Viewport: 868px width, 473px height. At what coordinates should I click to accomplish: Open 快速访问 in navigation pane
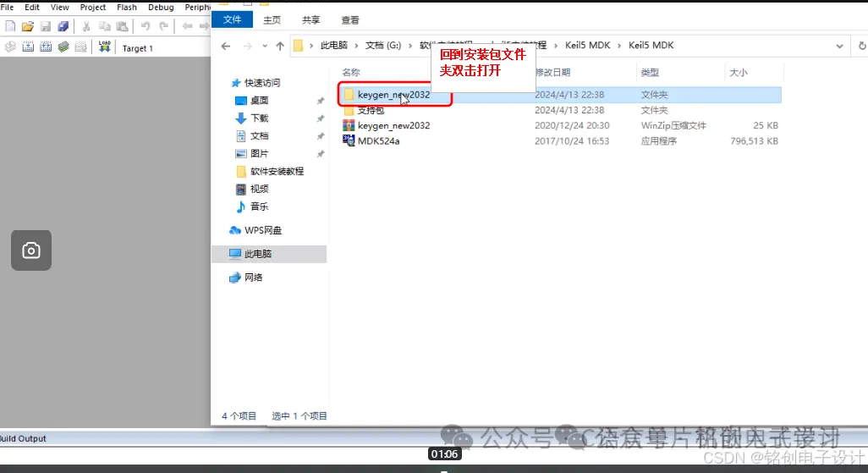click(x=262, y=83)
